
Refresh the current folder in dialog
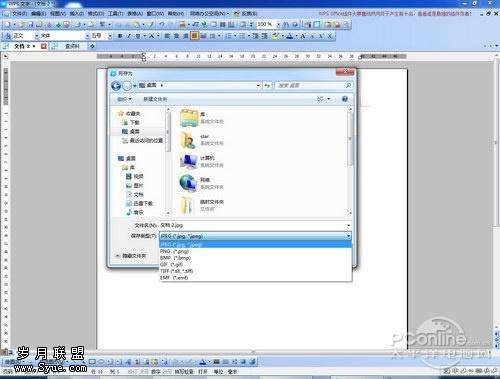pyautogui.click(x=267, y=86)
